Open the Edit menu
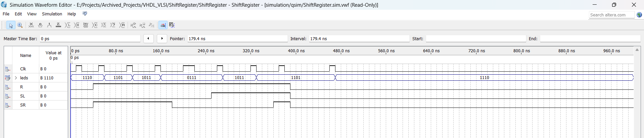 [x=18, y=14]
